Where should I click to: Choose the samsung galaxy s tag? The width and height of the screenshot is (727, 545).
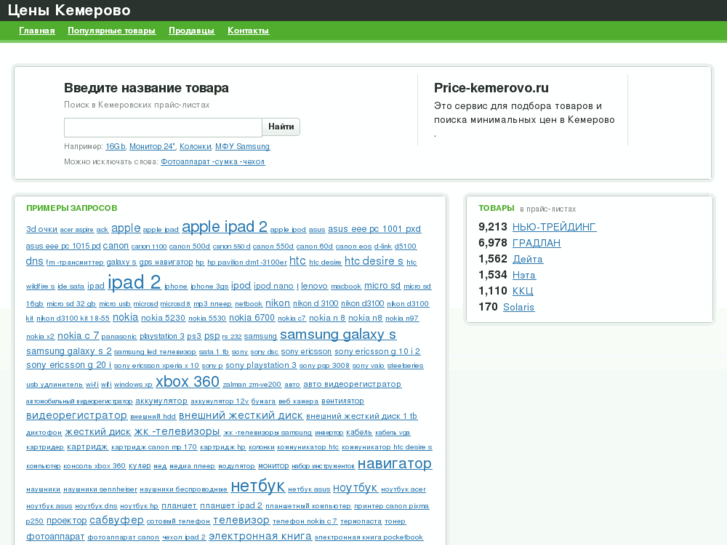338,334
